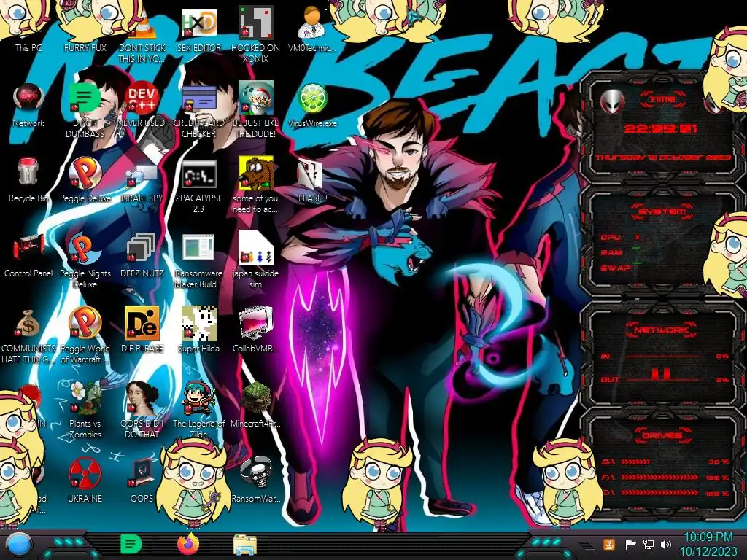Open the VM0Technic... desktop shortcut
The width and height of the screenshot is (747, 560).
[x=312, y=28]
